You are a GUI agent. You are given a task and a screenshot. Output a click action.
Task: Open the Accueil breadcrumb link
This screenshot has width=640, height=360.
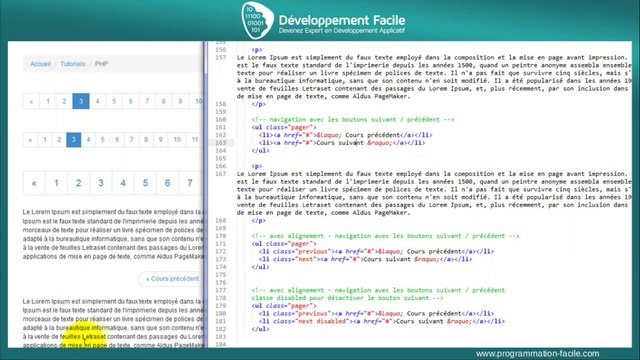pyautogui.click(x=40, y=64)
